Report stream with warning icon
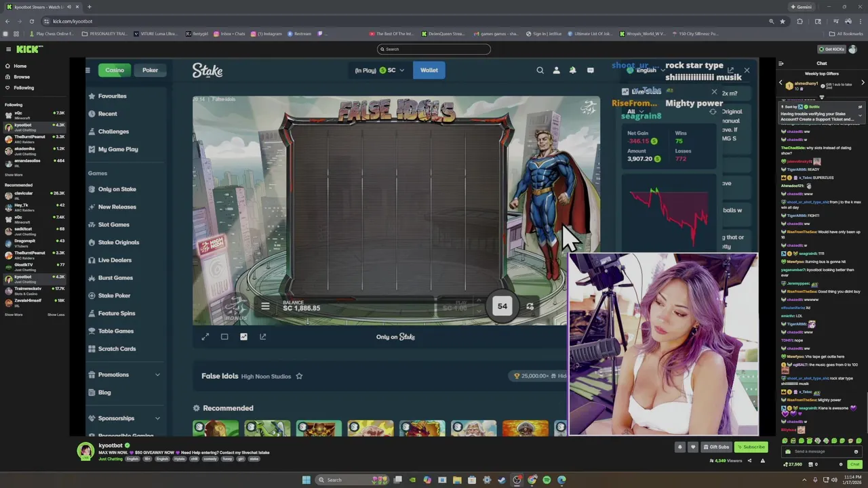The height and width of the screenshot is (488, 868). (762, 461)
